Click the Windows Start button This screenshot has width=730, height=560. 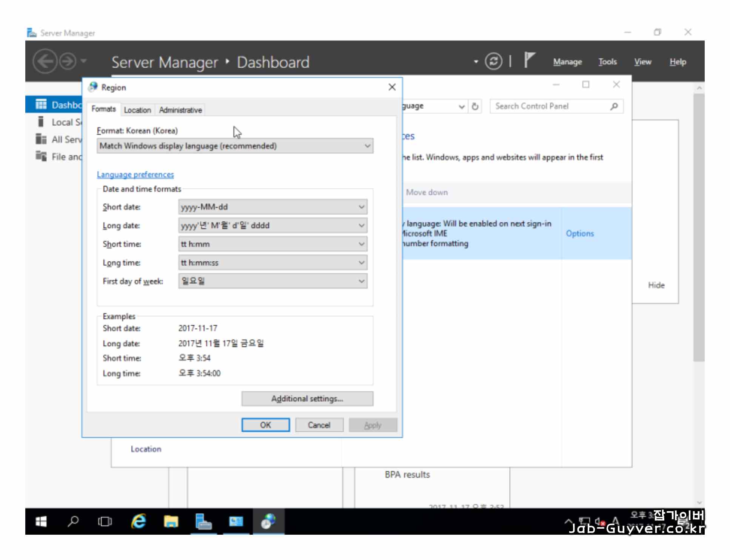[41, 522]
